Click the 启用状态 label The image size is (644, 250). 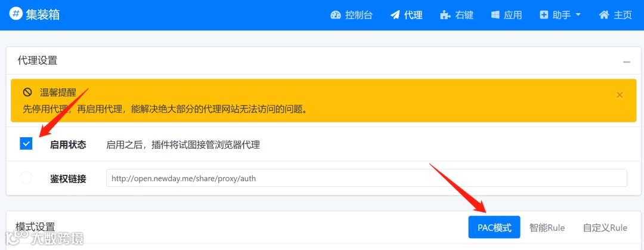(68, 145)
